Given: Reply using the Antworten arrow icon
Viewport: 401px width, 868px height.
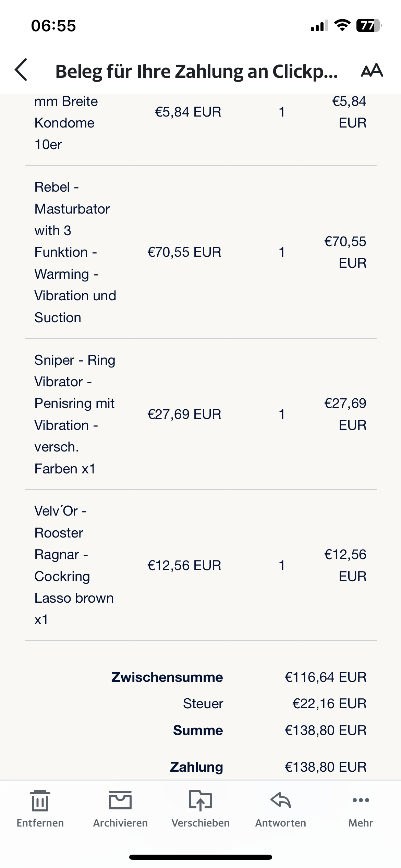Looking at the screenshot, I should tap(281, 801).
